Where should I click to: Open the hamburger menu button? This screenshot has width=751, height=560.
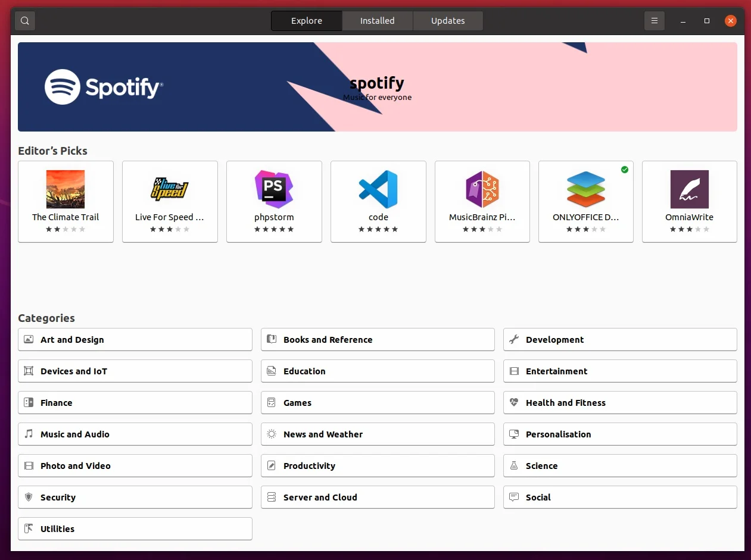pyautogui.click(x=654, y=21)
